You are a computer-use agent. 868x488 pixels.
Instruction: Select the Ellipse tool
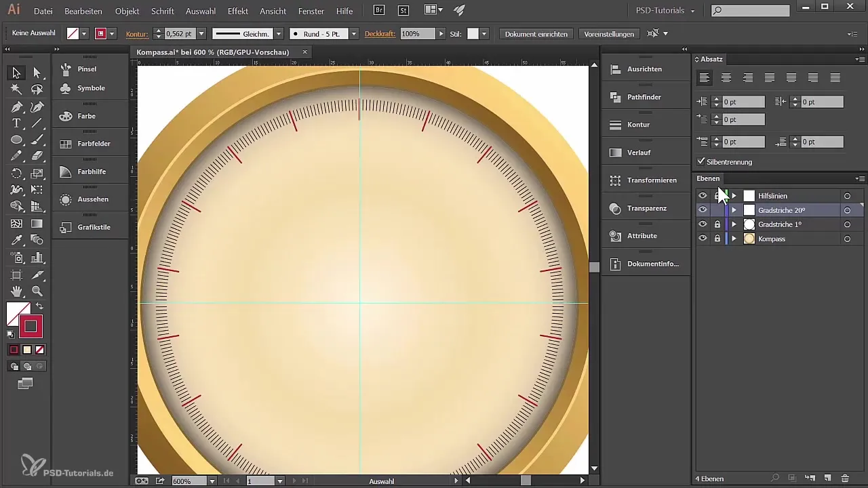[x=16, y=140]
